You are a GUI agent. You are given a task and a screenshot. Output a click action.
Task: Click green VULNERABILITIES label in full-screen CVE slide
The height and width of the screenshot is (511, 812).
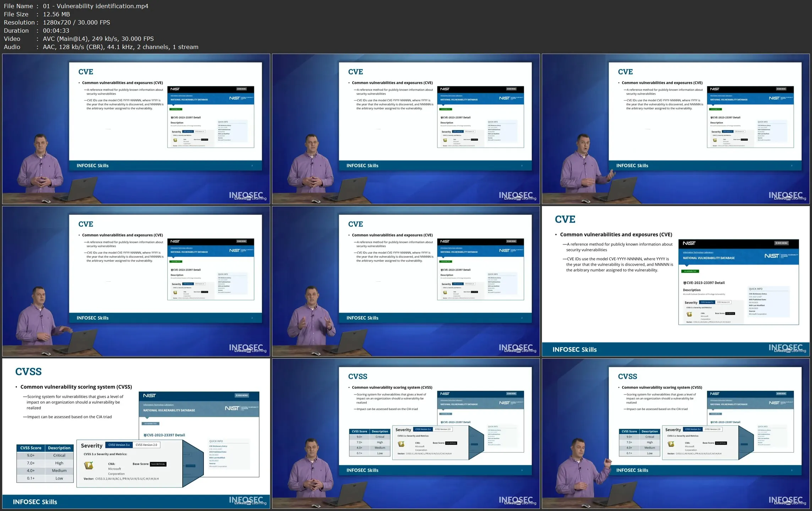(690, 271)
